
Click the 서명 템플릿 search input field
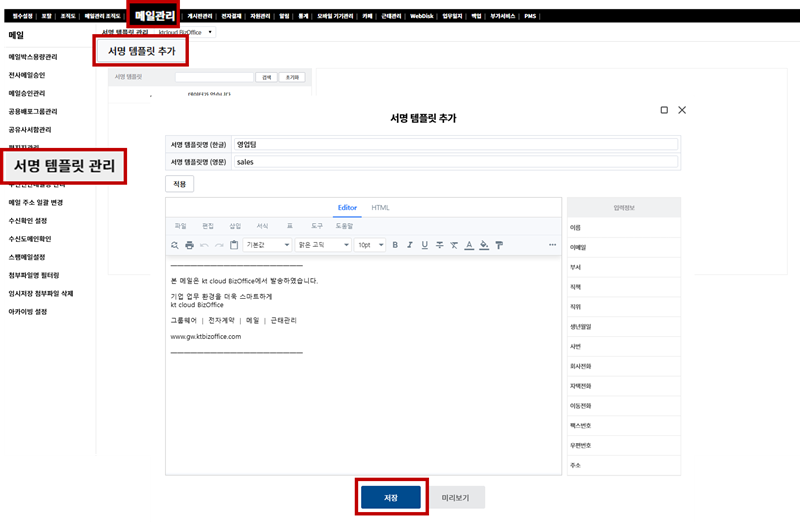[214, 77]
